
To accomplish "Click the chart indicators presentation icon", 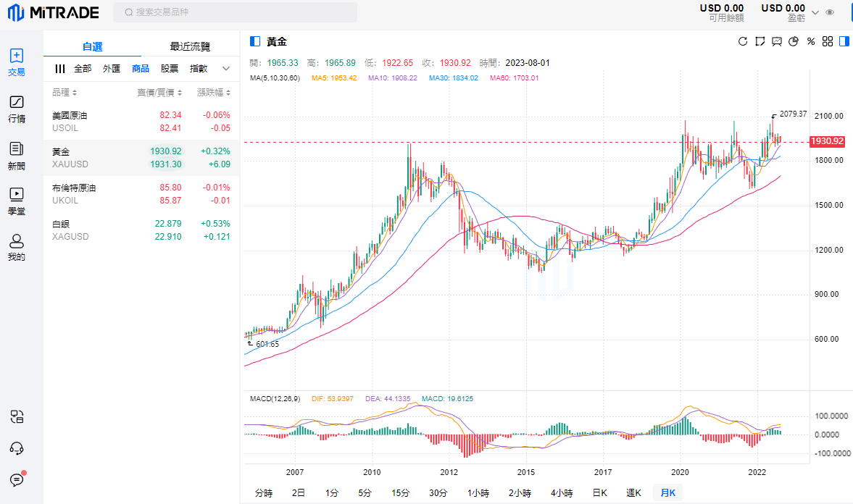I will coord(777,41).
